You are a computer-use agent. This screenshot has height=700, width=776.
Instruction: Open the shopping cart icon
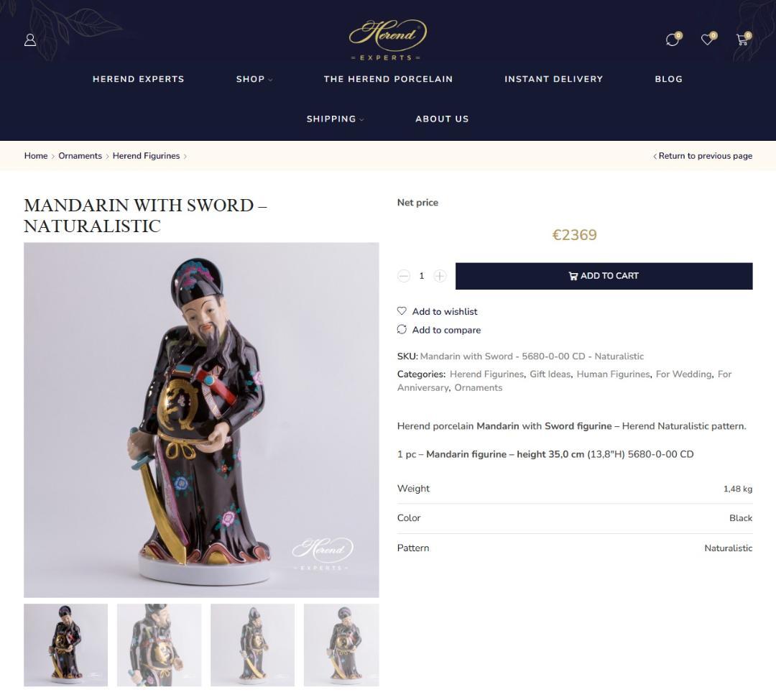pyautogui.click(x=742, y=40)
